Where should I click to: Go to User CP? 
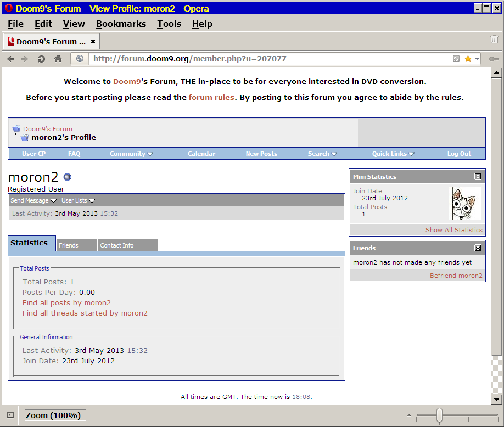pos(33,154)
